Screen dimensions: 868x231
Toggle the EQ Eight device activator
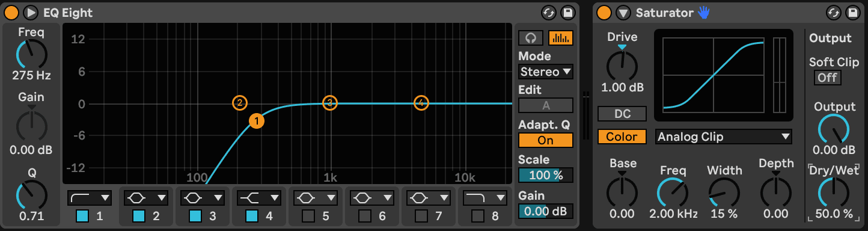coord(11,12)
